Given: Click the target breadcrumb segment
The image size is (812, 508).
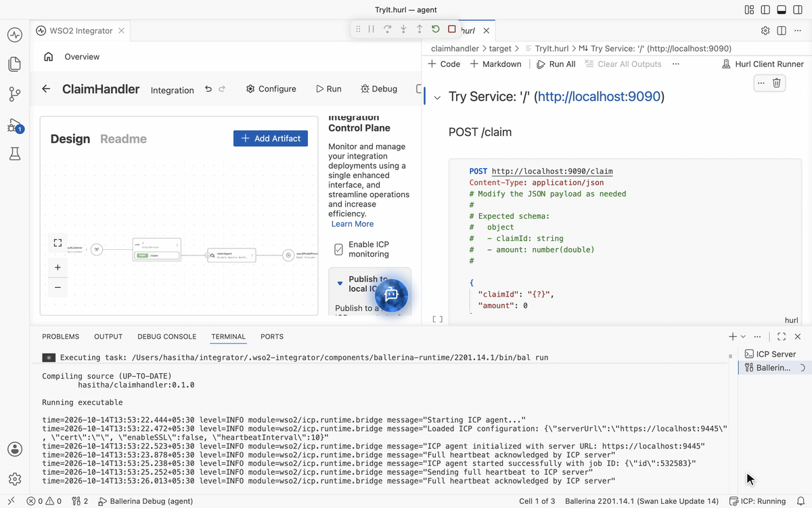Looking at the screenshot, I should pos(500,49).
